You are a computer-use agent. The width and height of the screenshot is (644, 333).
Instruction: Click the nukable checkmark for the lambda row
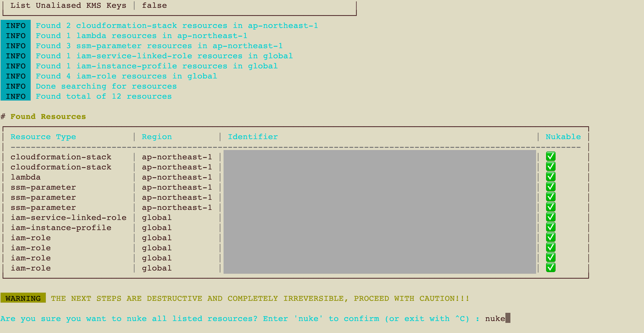coord(551,177)
